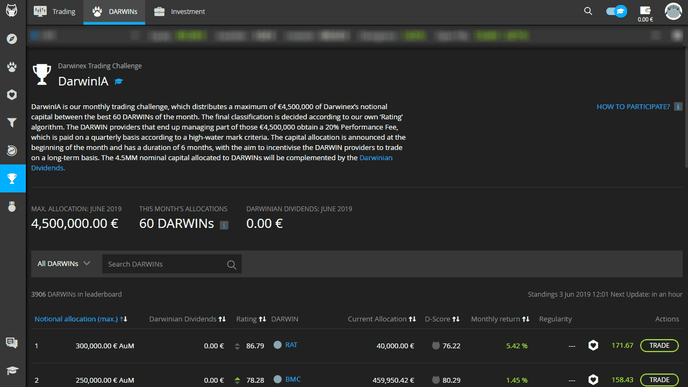Switch to the DARWINs tab
Viewport: 688px width, 387px height.
click(115, 12)
